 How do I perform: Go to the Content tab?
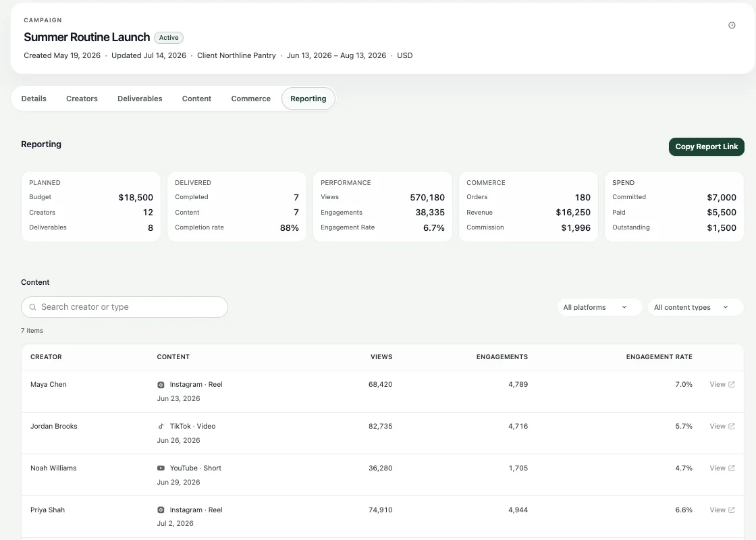pos(196,99)
